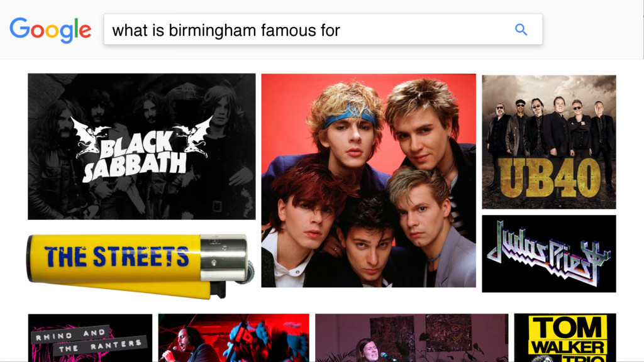The height and width of the screenshot is (362, 644).
Task: Click the blue search magnifier icon
Action: (521, 30)
